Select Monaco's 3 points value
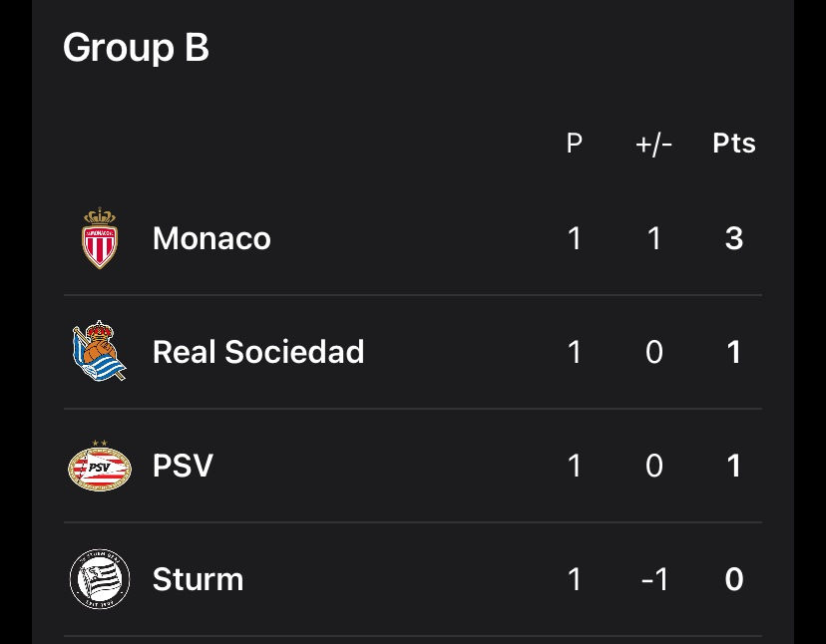 tap(734, 238)
